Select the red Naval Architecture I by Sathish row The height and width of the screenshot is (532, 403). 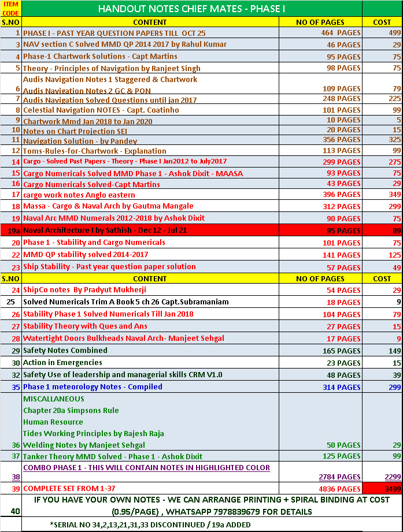point(150,230)
